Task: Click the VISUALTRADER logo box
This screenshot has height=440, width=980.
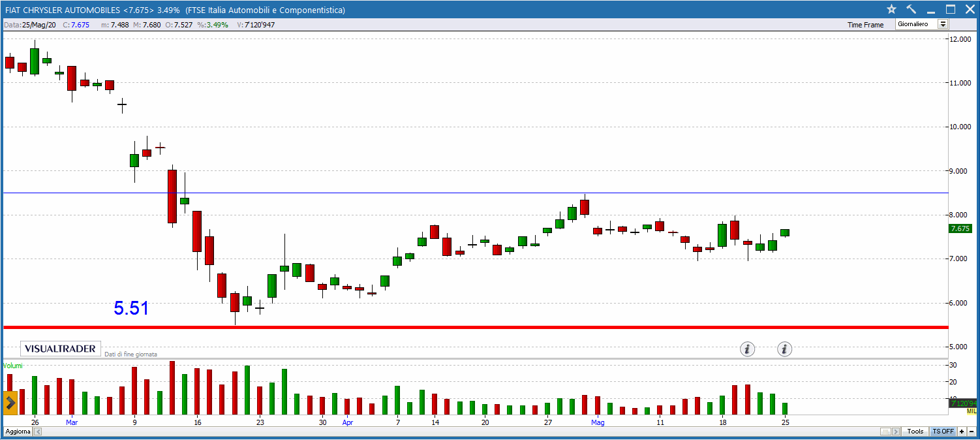Action: 61,349
